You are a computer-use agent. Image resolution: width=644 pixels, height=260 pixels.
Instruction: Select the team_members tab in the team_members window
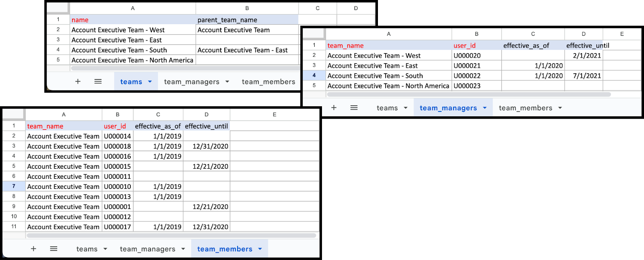225,249
